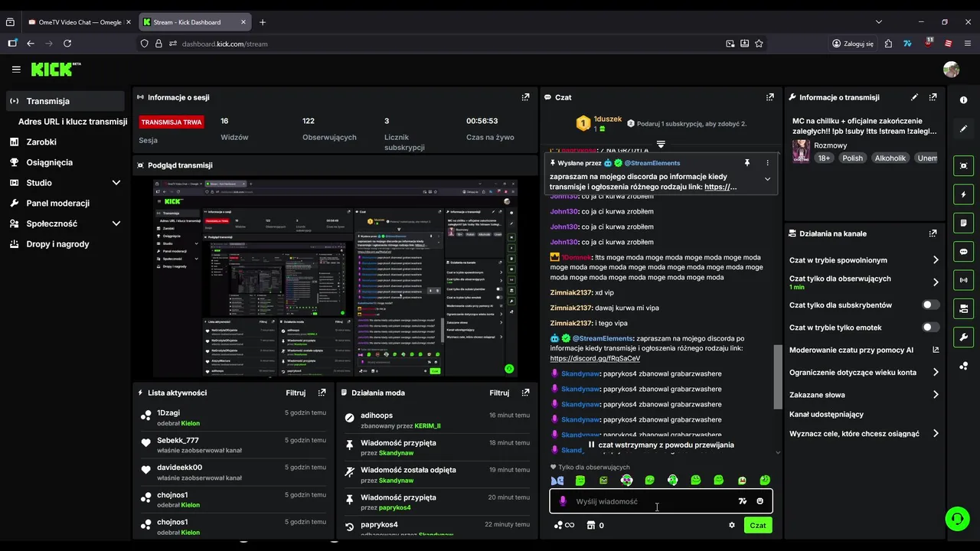Viewport: 980px width, 551px height.
Task: Pop out the Działania moda panel
Action: (x=525, y=393)
